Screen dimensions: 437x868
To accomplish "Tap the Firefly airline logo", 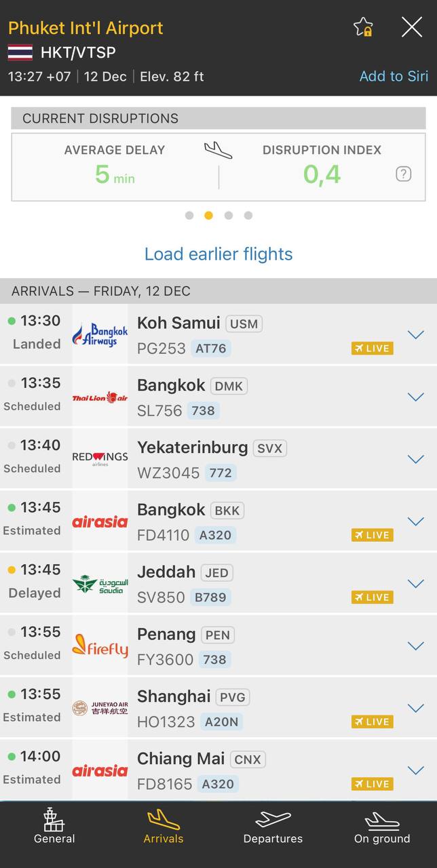I will (100, 646).
